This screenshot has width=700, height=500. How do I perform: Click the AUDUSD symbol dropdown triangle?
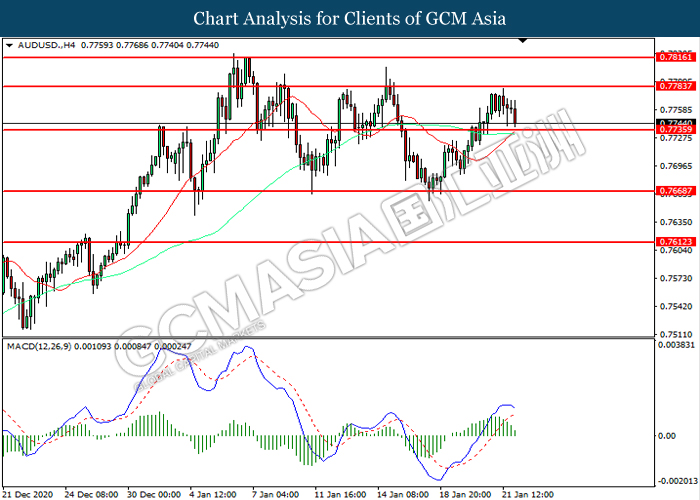[x=9, y=45]
